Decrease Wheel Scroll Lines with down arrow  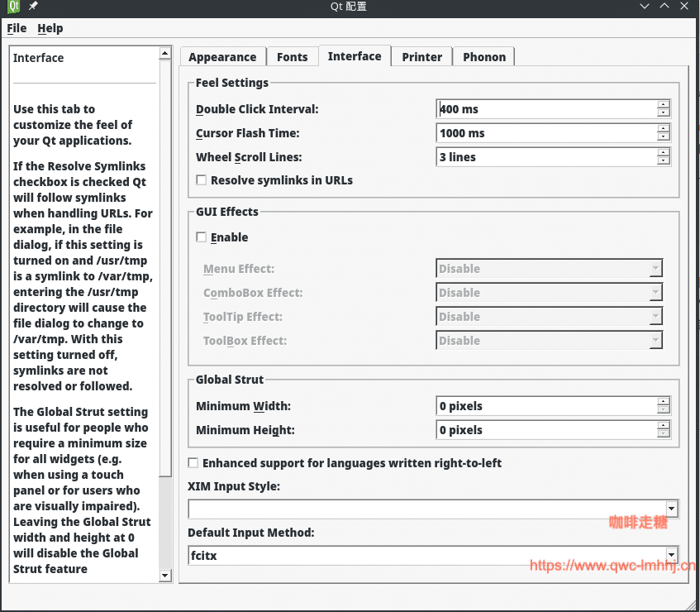(664, 160)
